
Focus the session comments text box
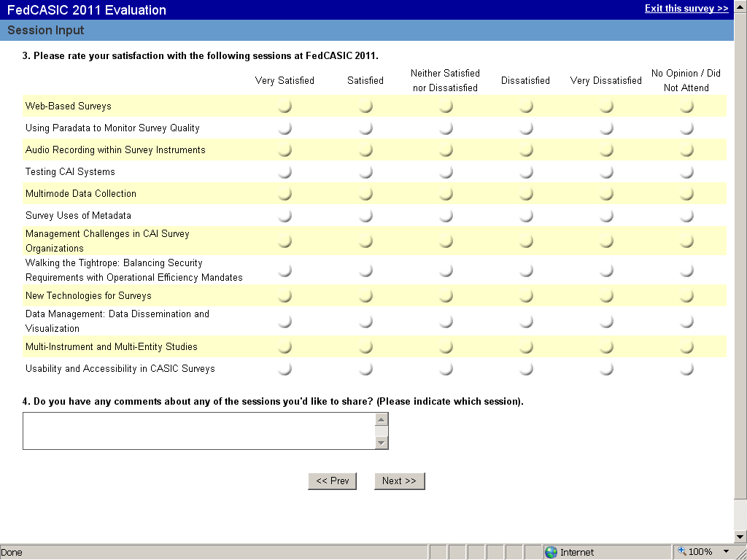point(199,431)
